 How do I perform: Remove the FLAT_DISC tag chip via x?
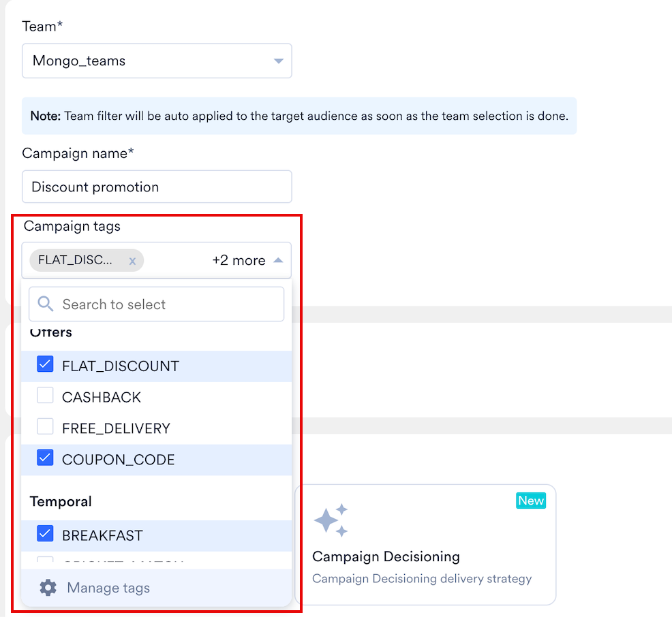(132, 261)
